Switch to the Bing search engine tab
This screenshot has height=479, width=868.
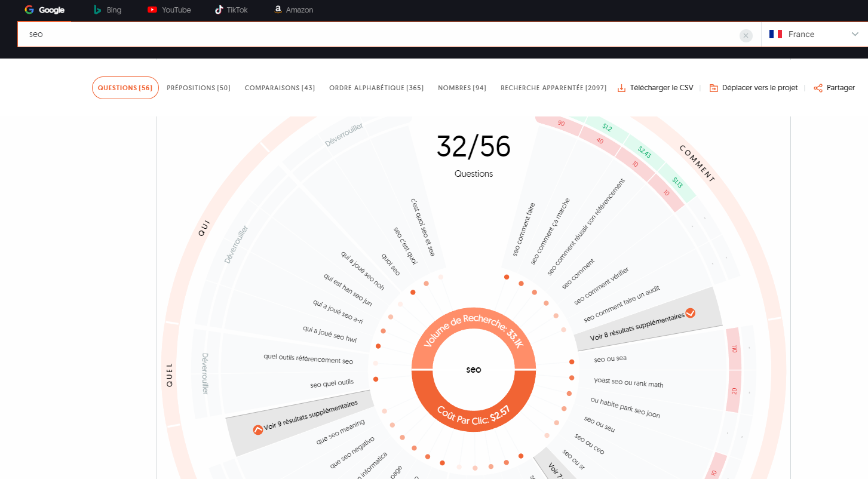(x=108, y=10)
